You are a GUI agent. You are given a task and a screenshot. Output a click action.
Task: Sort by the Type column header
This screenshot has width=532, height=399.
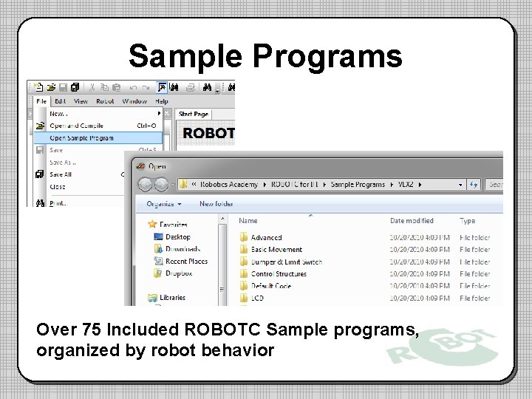pyautogui.click(x=467, y=220)
